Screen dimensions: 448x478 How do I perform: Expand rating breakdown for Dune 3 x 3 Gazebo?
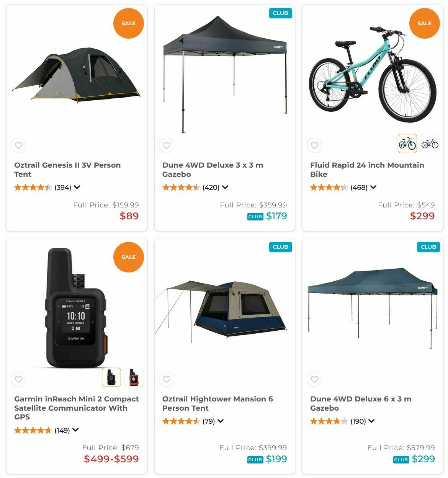tap(225, 187)
